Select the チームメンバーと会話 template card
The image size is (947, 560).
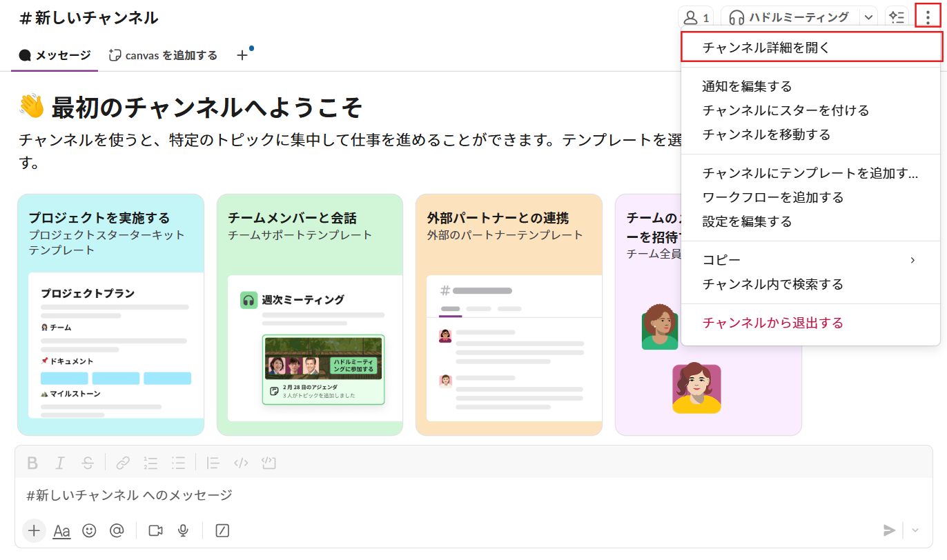pos(310,314)
